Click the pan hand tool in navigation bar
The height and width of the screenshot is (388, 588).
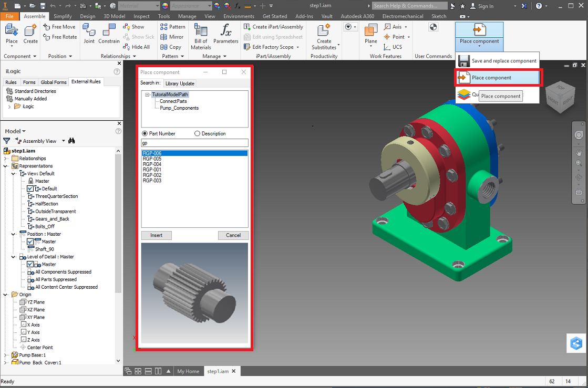(x=579, y=153)
